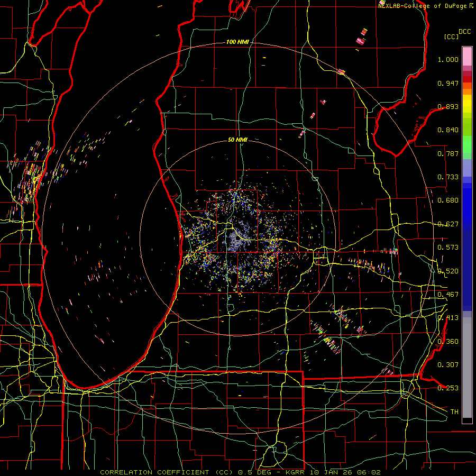Screen dimensions: 476x476
Task: Pick the 0.733 scale value
Action: (448, 177)
